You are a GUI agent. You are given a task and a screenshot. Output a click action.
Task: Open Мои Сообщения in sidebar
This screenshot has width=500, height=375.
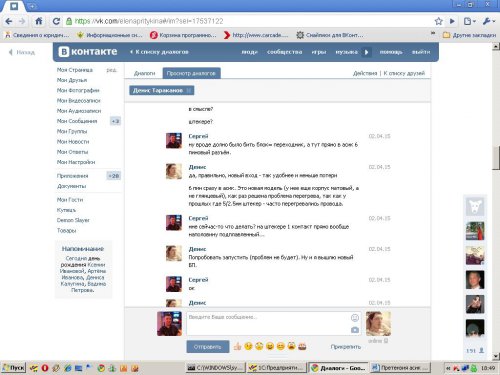click(77, 121)
